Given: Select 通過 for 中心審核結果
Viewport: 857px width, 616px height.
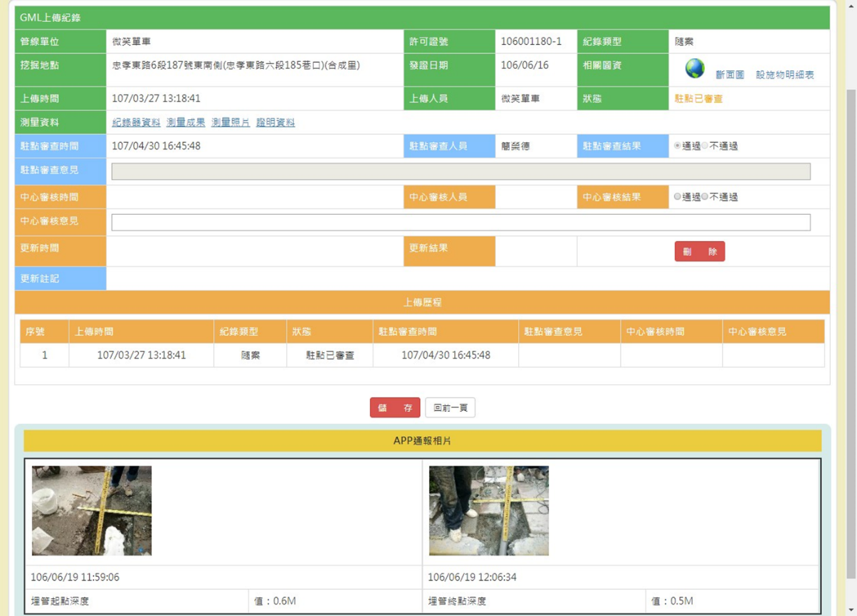Looking at the screenshot, I should point(678,197).
